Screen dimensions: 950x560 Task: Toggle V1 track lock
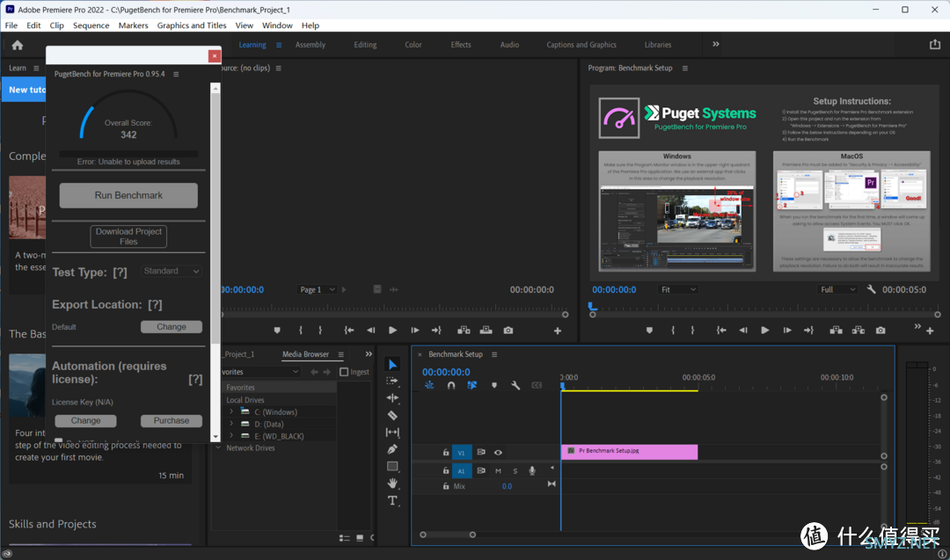click(x=446, y=452)
